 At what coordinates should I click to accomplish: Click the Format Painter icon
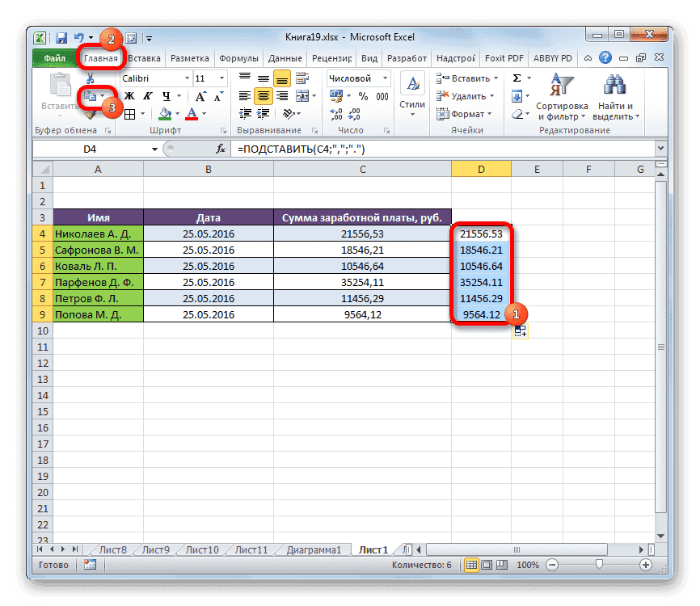[x=90, y=116]
